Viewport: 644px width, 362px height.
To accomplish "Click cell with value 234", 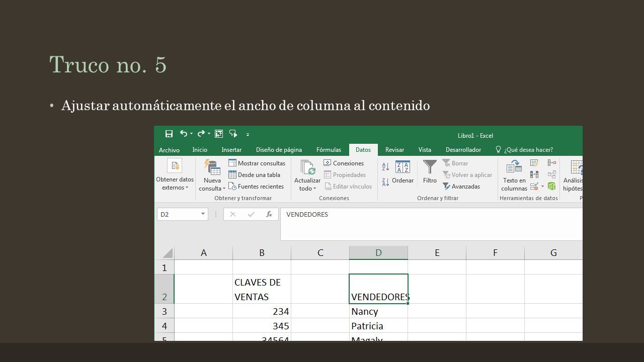I will click(262, 311).
